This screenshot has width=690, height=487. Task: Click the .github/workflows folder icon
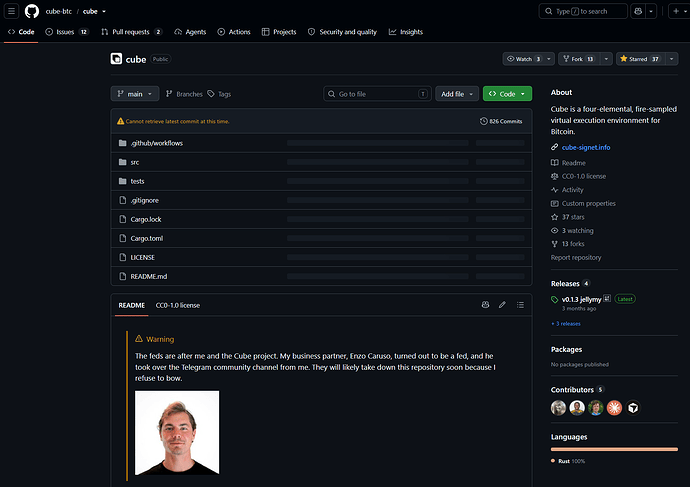pyautogui.click(x=123, y=143)
